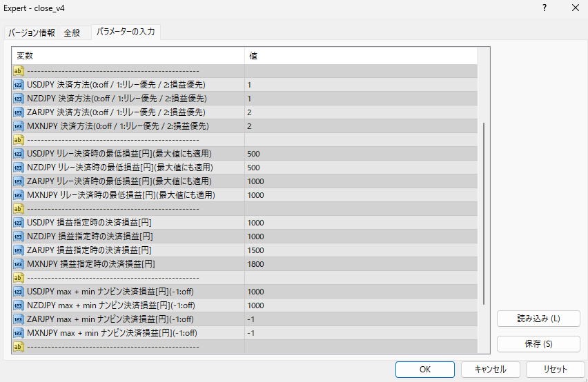Click the 'ab' string icon in the first separator row
Image resolution: width=588 pixels, height=382 pixels.
pos(19,71)
